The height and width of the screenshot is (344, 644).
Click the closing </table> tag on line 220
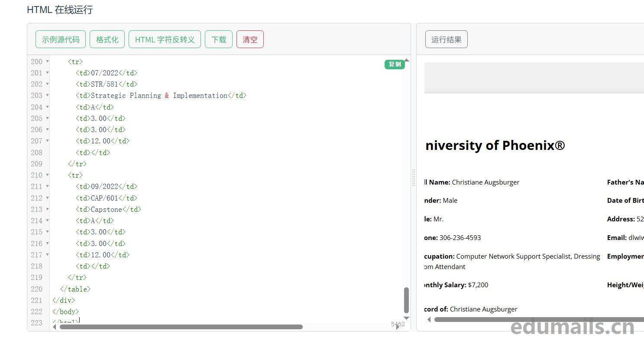click(75, 289)
